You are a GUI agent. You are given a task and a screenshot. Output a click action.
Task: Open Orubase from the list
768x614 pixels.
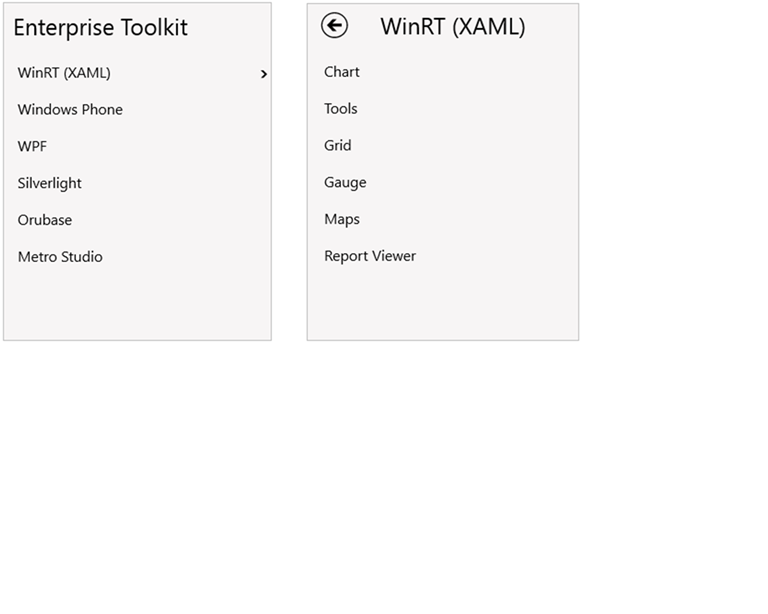[45, 220]
